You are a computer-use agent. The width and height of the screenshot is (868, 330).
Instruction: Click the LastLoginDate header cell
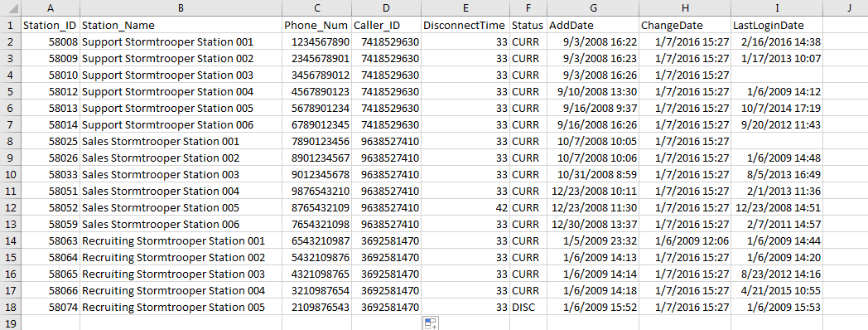coord(777,26)
